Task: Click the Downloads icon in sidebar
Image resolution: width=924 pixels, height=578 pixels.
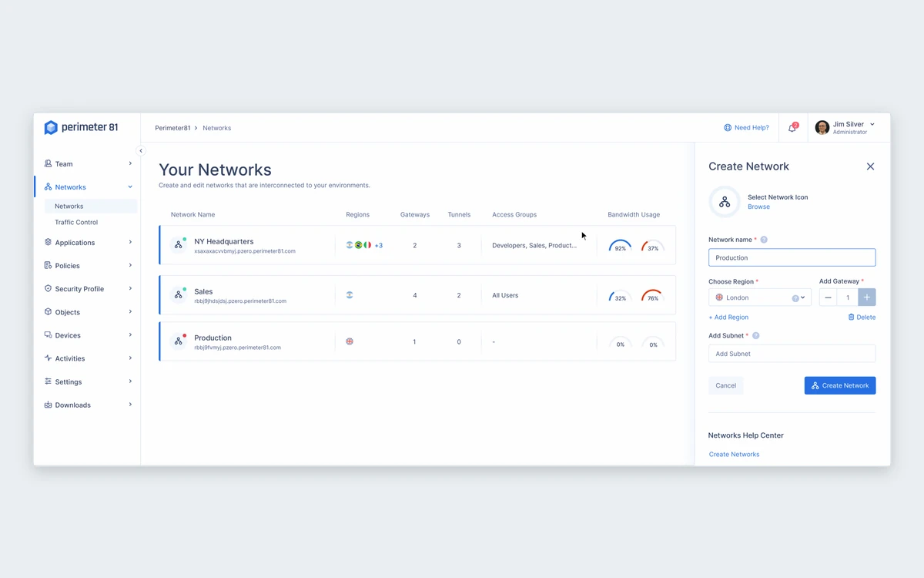Action: tap(48, 404)
